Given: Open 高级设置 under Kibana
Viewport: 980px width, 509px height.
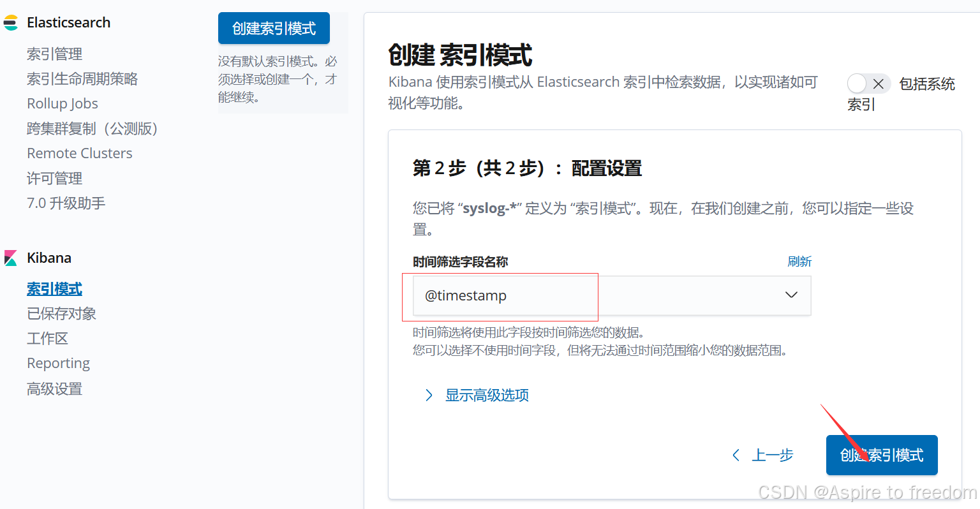Looking at the screenshot, I should point(55,389).
